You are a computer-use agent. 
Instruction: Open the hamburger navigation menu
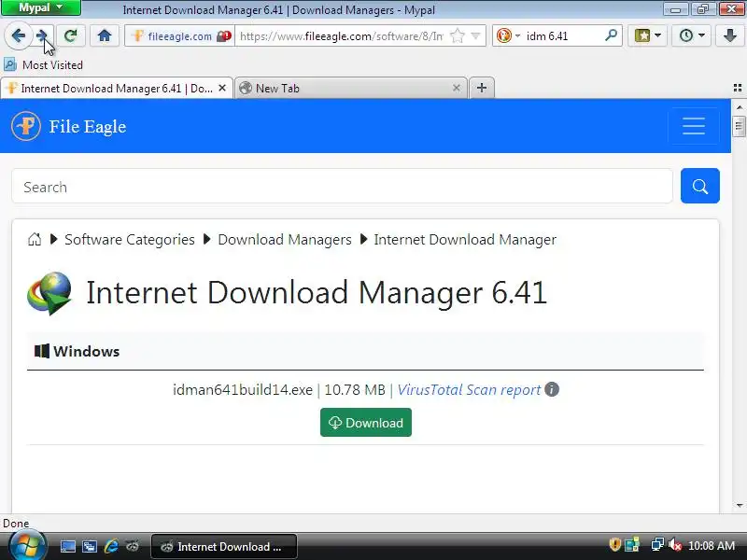[x=694, y=126]
